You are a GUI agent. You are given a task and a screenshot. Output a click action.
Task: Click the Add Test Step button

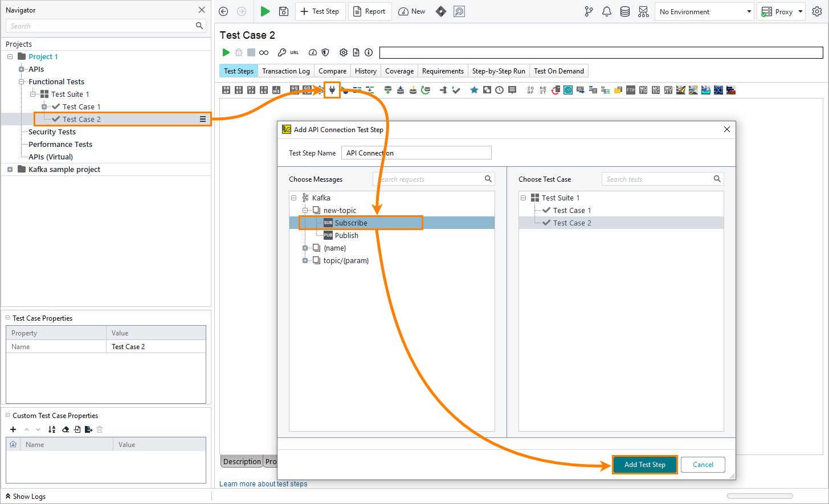pyautogui.click(x=644, y=464)
